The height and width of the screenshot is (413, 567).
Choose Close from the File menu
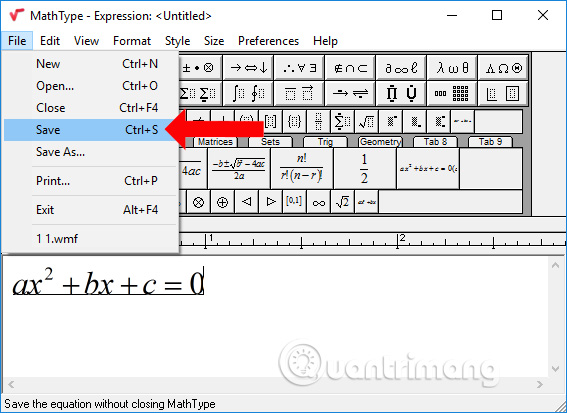[x=90, y=108]
